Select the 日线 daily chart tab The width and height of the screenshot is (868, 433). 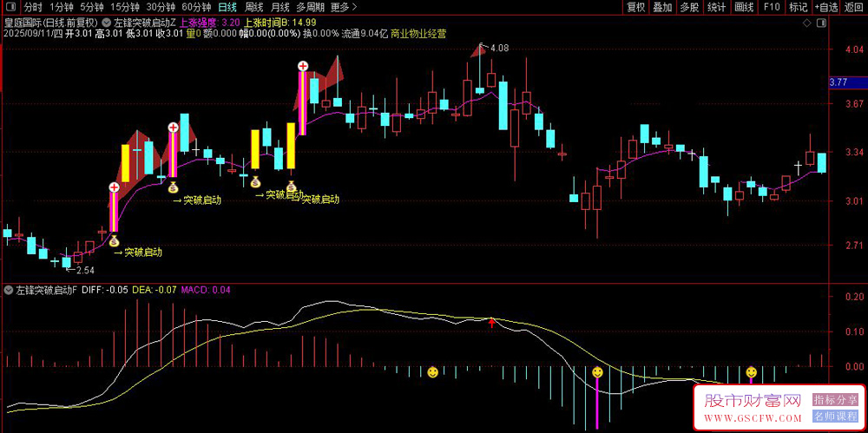tap(227, 7)
